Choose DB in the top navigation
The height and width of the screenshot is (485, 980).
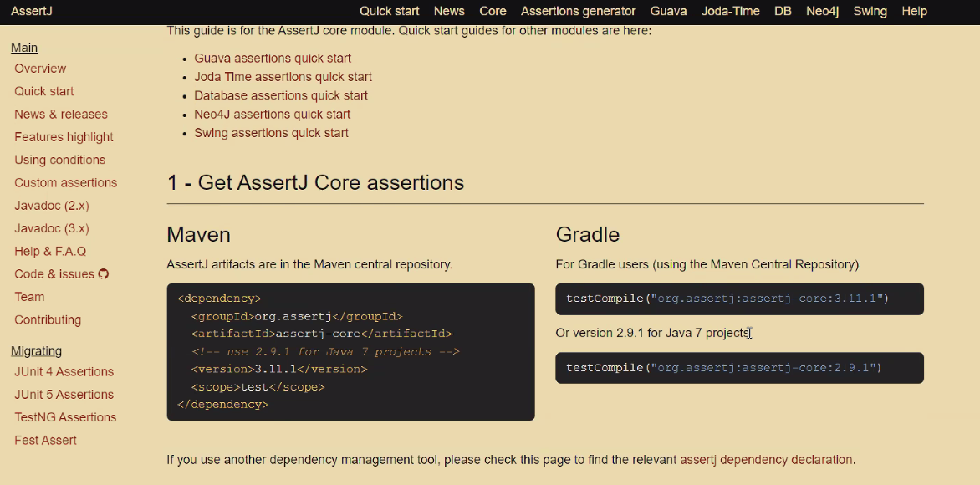[783, 11]
